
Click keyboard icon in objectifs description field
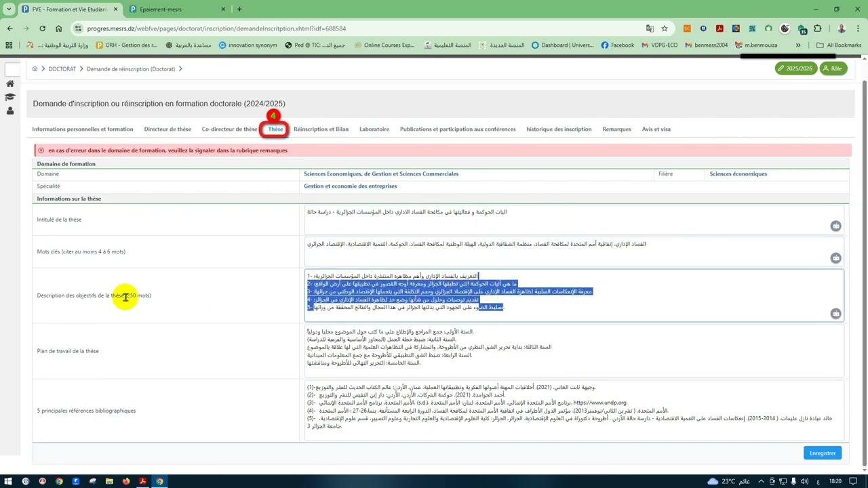pyautogui.click(x=835, y=314)
